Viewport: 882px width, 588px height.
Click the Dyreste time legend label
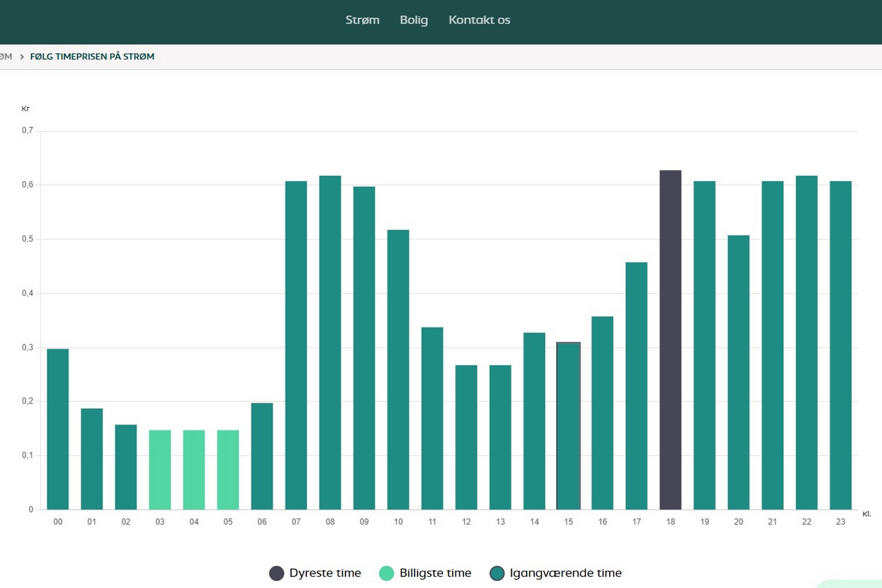[325, 573]
